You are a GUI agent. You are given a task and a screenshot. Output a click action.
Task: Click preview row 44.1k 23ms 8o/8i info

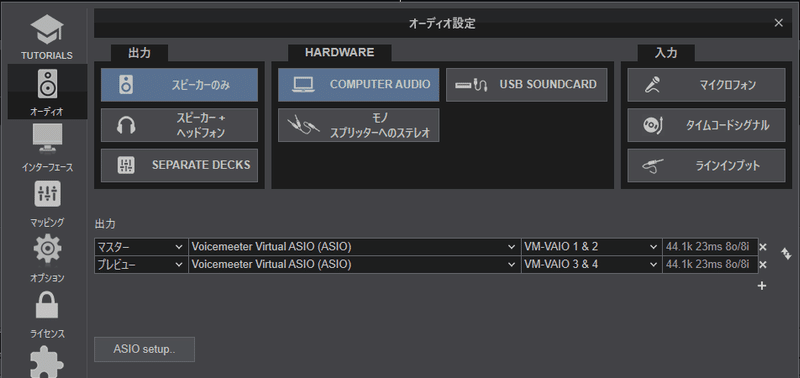click(x=710, y=265)
